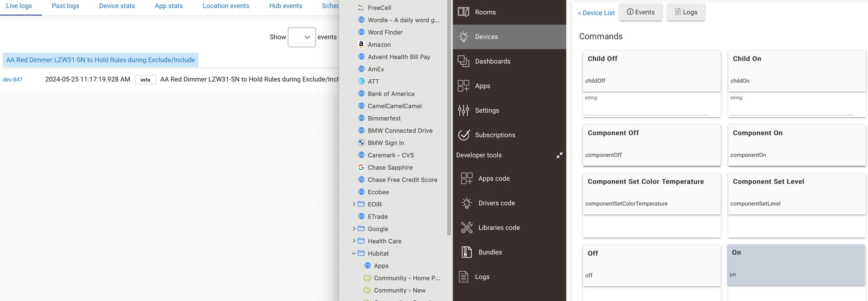Expand the Health Care folder chevron
868x301 pixels.
354,241
